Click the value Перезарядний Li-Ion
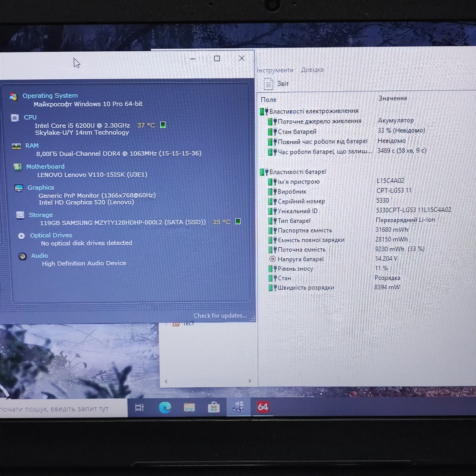476x476 pixels. pyautogui.click(x=405, y=220)
